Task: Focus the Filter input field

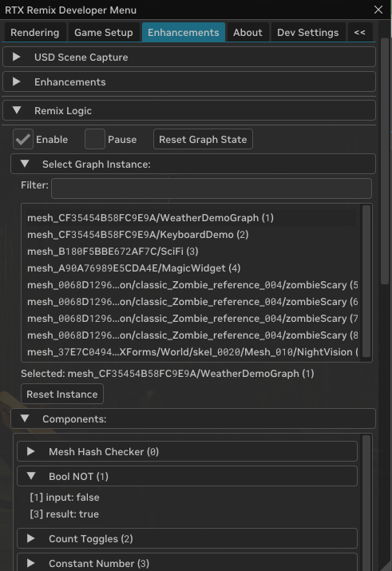Action: [x=212, y=188]
